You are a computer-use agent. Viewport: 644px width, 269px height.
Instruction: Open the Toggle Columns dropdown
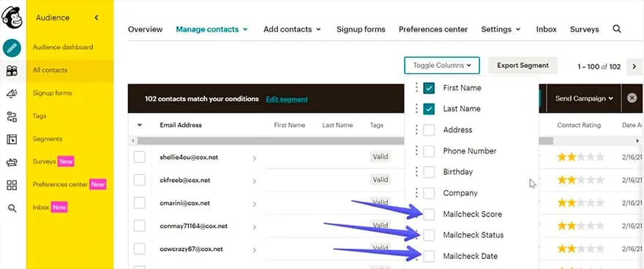coord(441,65)
